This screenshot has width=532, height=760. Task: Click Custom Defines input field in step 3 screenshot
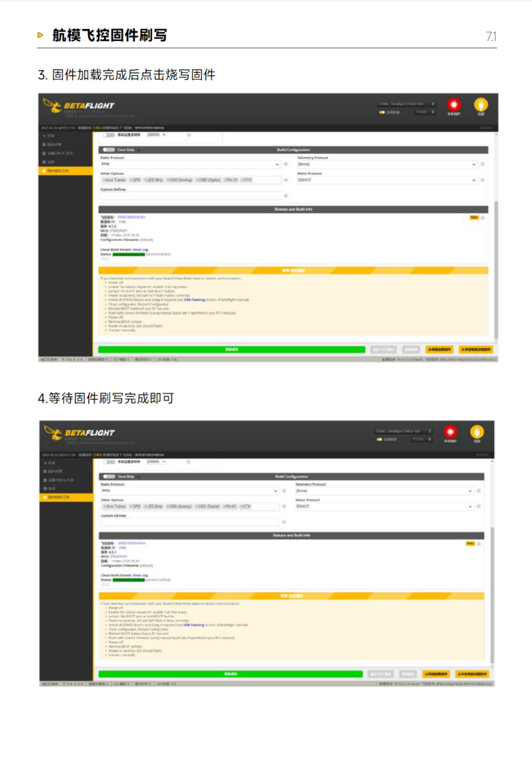click(191, 196)
